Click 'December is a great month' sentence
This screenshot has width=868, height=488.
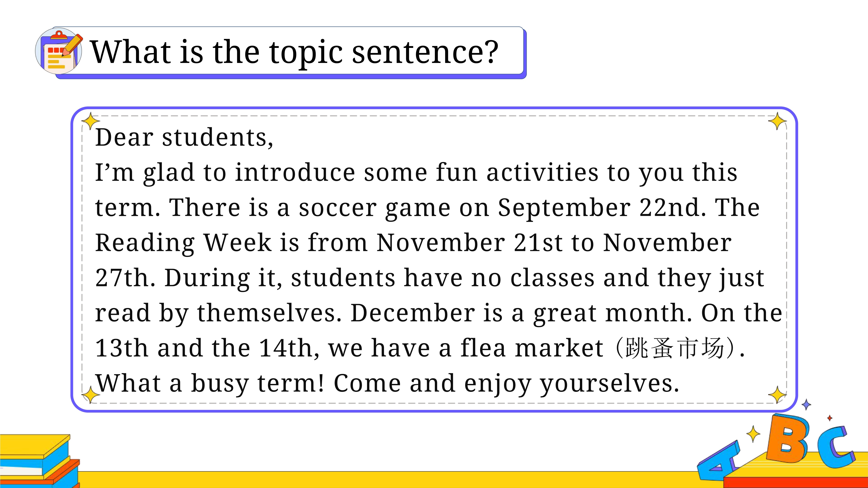coord(521,313)
